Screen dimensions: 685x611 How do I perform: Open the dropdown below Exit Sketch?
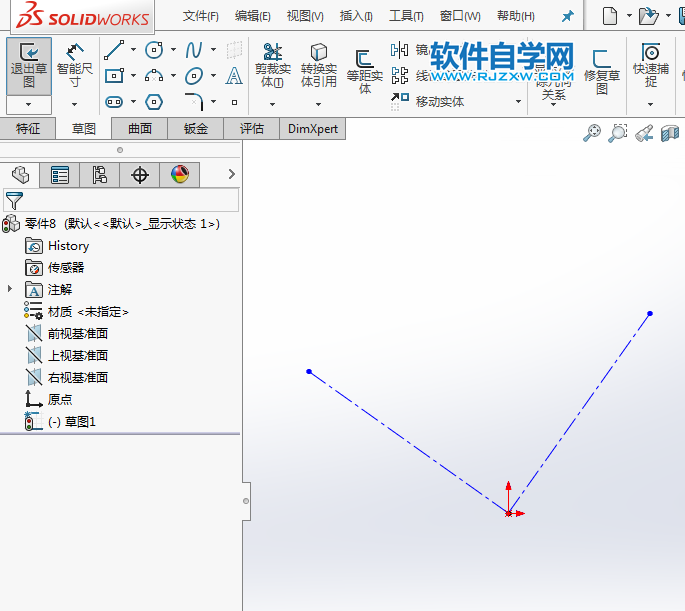point(29,105)
